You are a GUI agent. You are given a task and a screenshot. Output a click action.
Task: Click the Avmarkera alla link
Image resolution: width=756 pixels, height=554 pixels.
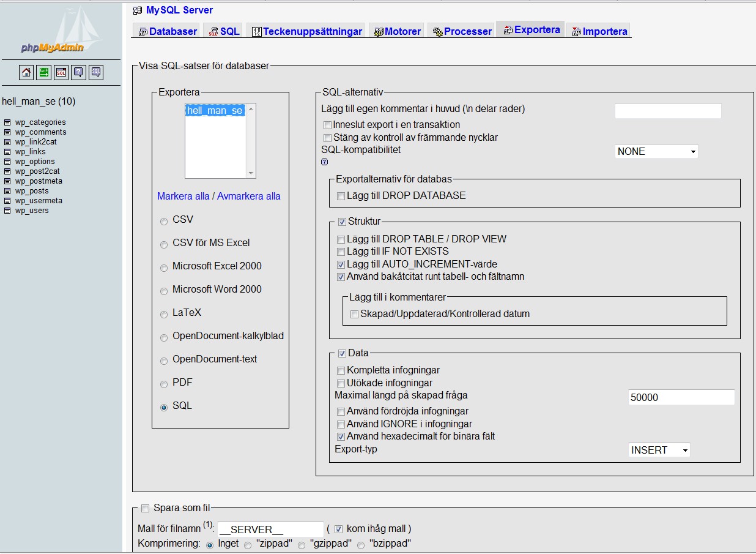point(249,197)
